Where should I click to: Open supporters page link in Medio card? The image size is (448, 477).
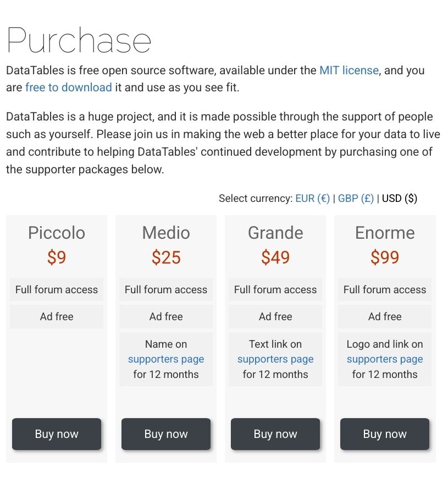[x=166, y=359]
